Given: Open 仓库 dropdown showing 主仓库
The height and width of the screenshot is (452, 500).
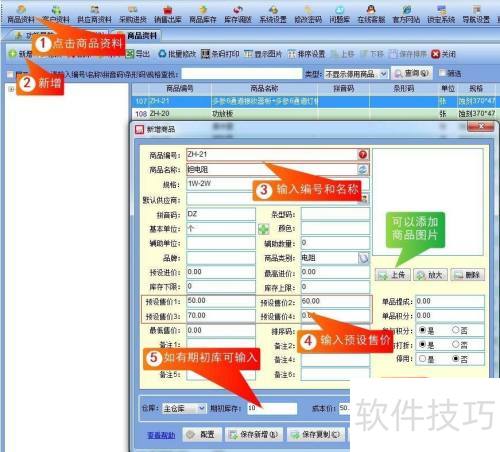Looking at the screenshot, I should coord(184,408).
